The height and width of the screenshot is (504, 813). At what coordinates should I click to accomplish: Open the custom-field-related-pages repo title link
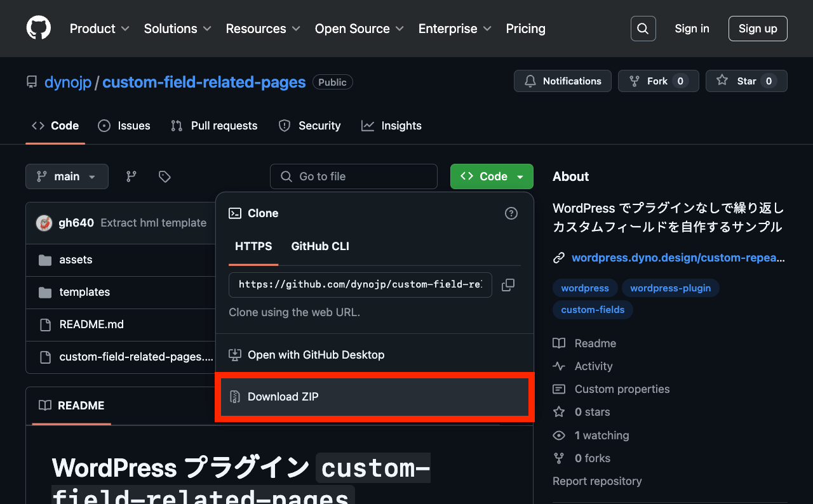click(204, 82)
